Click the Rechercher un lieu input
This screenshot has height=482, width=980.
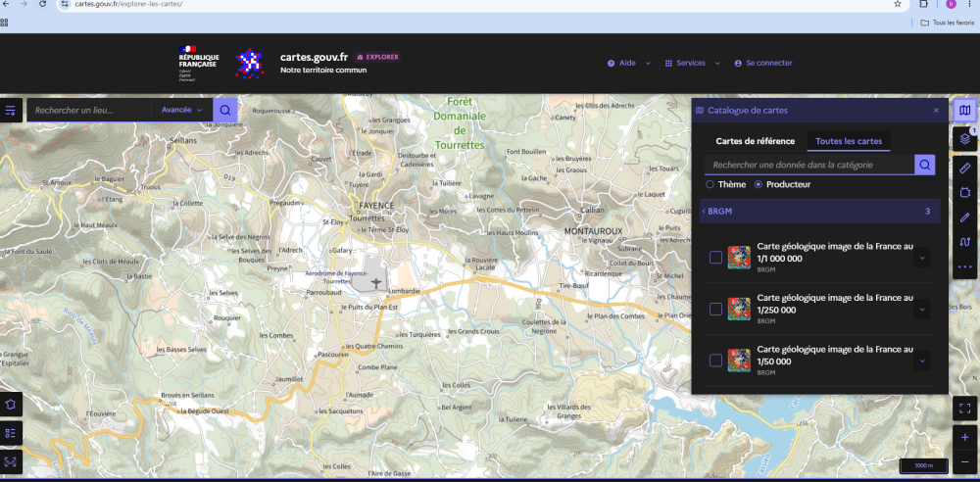pyautogui.click(x=88, y=111)
